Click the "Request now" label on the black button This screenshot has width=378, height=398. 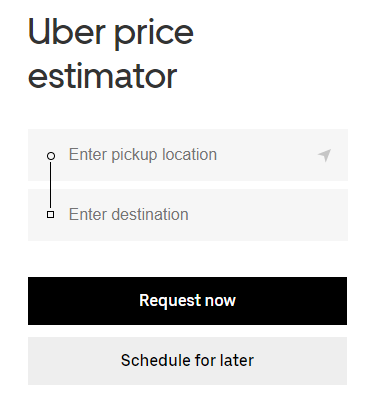187,301
